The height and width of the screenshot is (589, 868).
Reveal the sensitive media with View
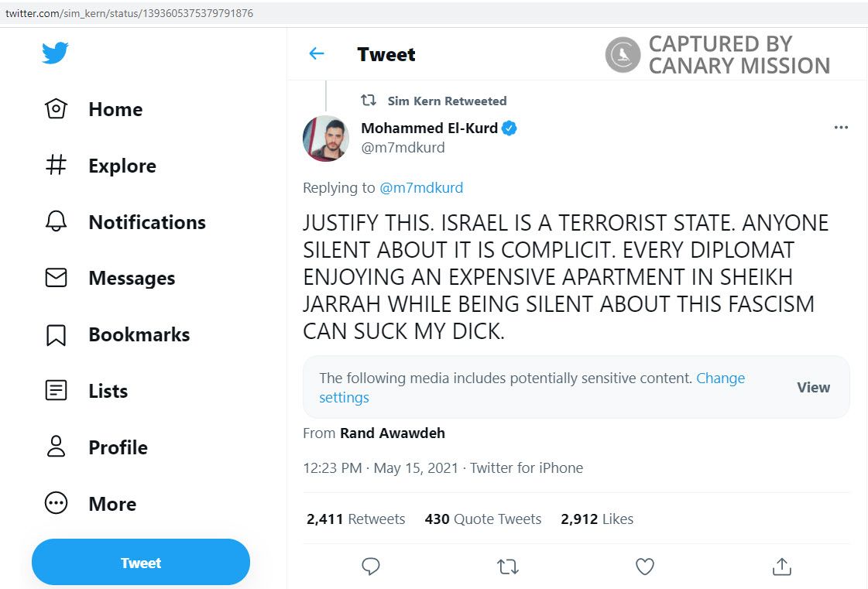pos(813,387)
